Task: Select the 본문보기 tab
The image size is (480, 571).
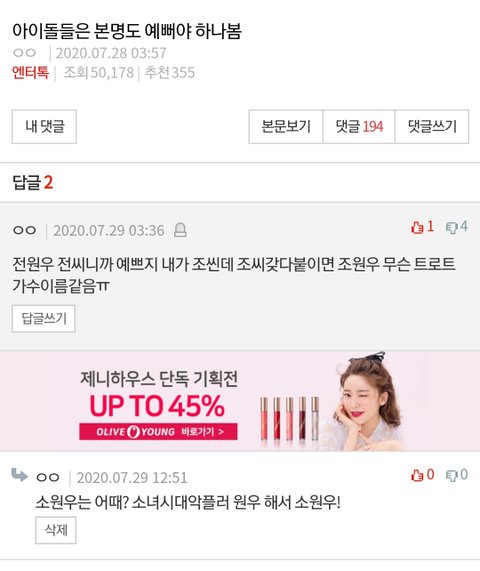Action: (x=286, y=126)
